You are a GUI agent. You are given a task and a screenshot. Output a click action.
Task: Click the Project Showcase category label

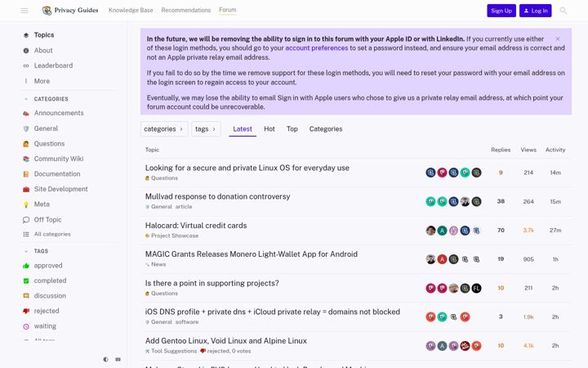click(171, 236)
